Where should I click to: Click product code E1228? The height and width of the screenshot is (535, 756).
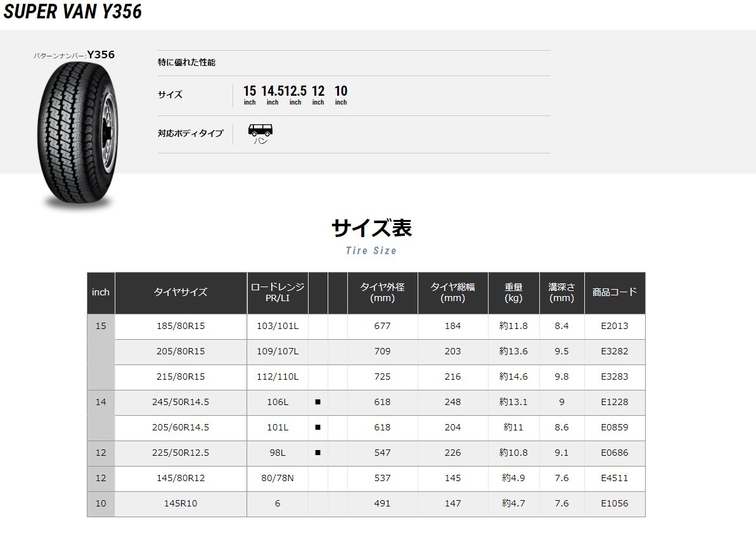[x=615, y=403]
